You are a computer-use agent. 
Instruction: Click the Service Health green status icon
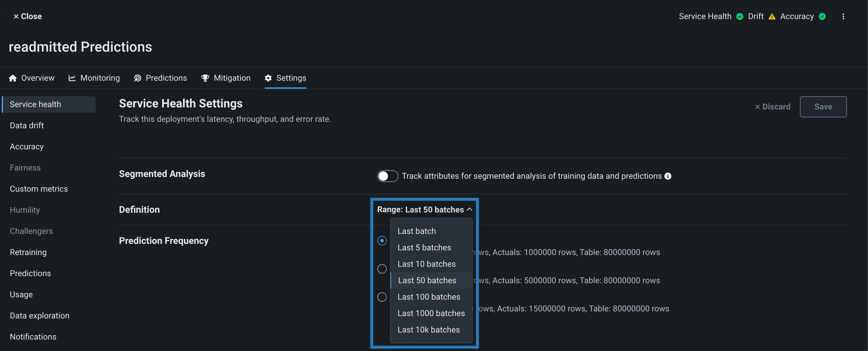tap(740, 16)
